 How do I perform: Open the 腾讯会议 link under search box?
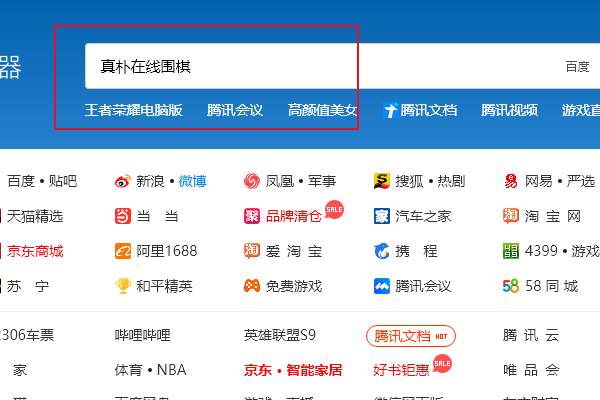(235, 110)
